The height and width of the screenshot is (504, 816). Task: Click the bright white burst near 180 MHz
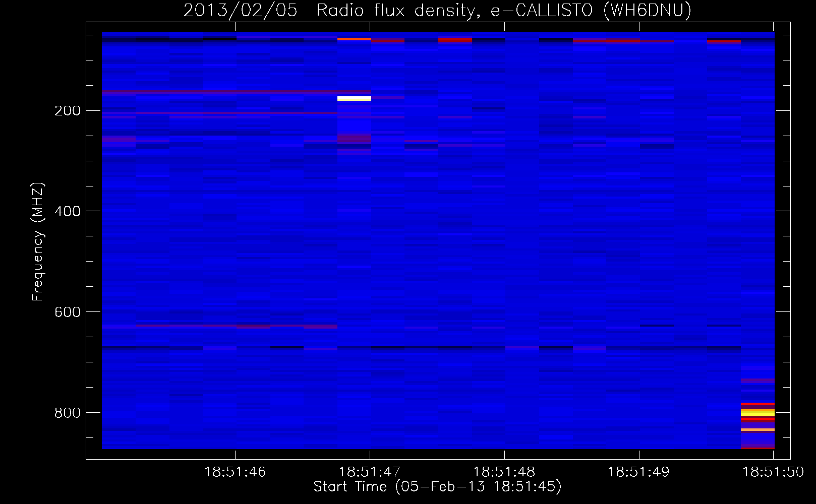click(354, 98)
